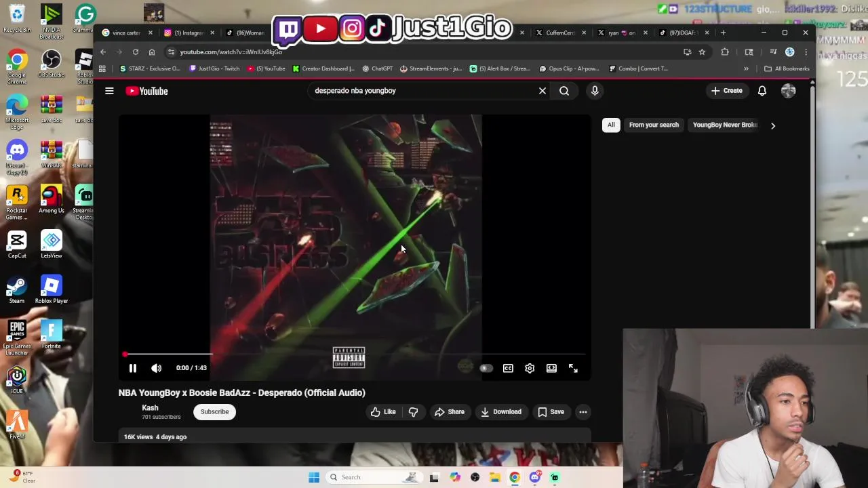
Task: Open a new browser tab
Action: coord(723,33)
